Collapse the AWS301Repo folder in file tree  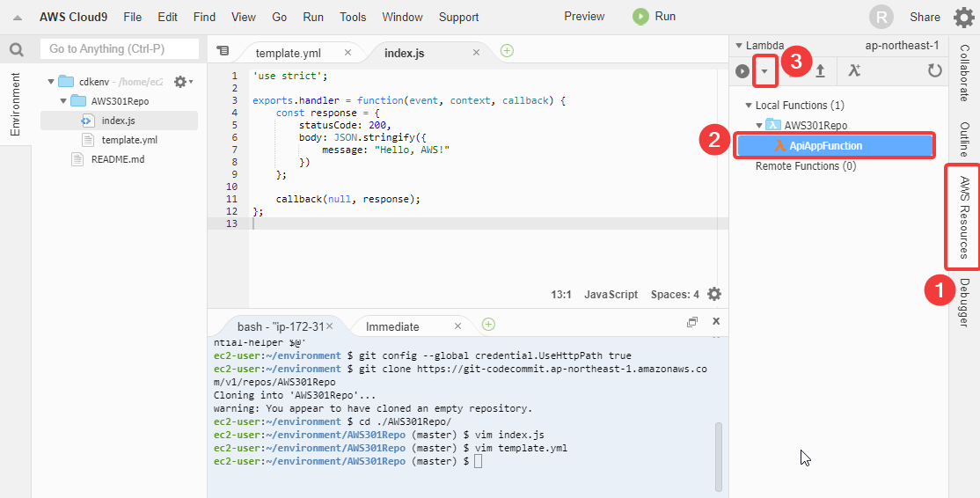[x=63, y=100]
